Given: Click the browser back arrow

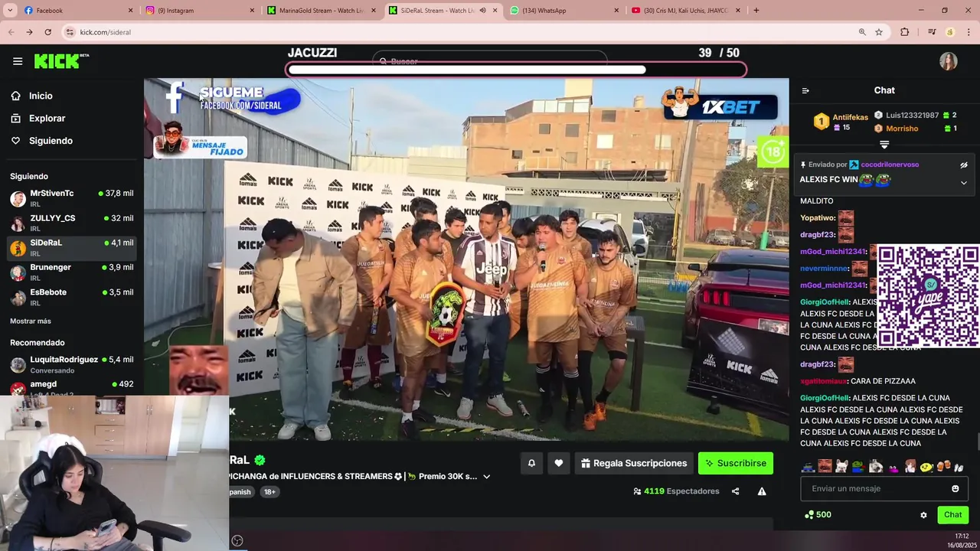Looking at the screenshot, I should (x=11, y=32).
